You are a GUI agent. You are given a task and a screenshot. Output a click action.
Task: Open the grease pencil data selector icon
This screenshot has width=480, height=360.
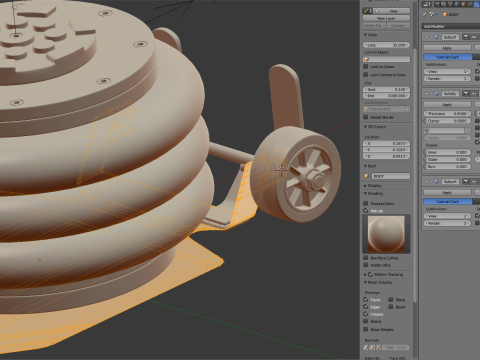point(368,11)
